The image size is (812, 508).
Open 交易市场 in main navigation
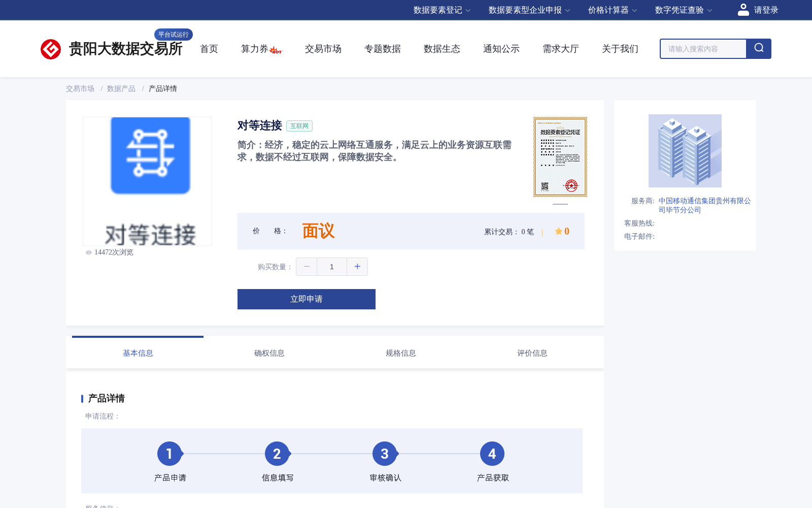coord(323,49)
